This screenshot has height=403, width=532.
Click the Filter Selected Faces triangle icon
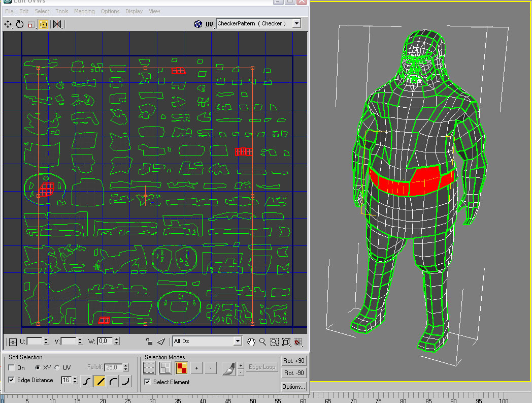161,342
